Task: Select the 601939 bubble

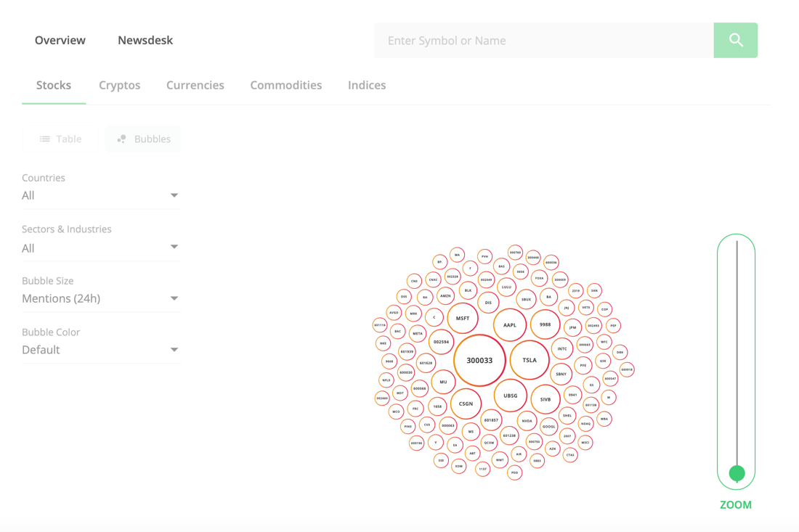Action: click(x=407, y=351)
